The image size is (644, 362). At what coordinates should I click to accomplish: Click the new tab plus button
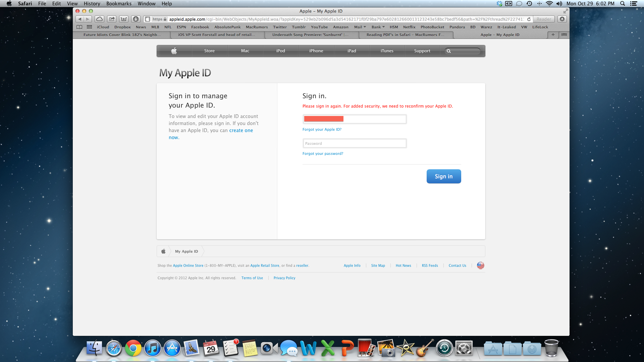[x=553, y=35]
